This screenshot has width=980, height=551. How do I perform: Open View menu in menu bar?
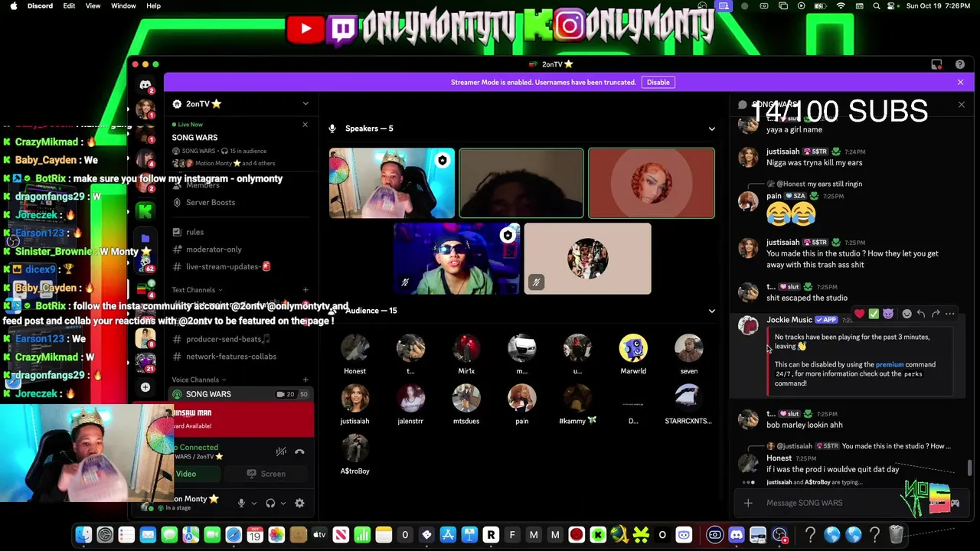click(93, 6)
